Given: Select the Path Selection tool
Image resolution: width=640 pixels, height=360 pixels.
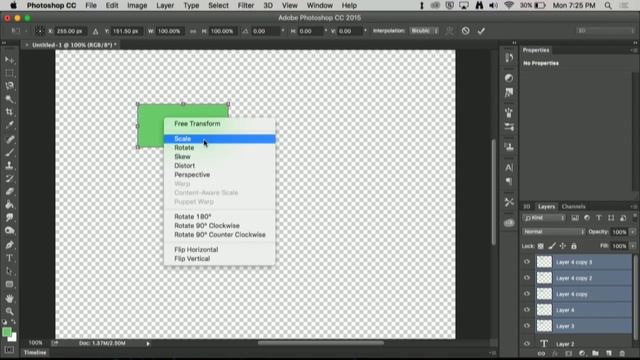Looking at the screenshot, I should [x=9, y=271].
